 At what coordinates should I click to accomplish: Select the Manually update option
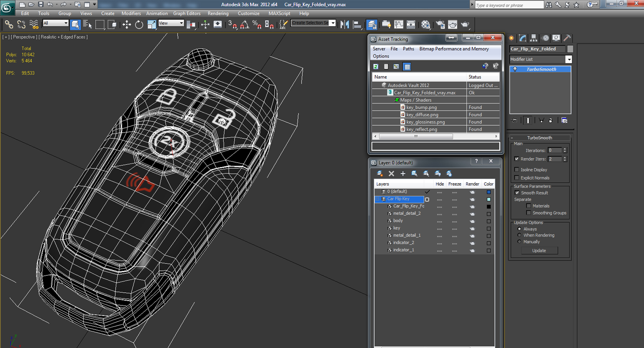519,241
